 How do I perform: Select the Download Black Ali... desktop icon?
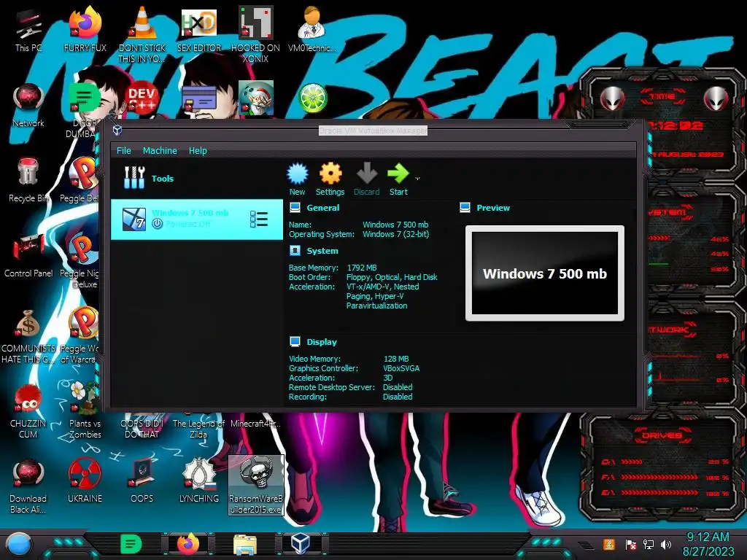coord(28,486)
